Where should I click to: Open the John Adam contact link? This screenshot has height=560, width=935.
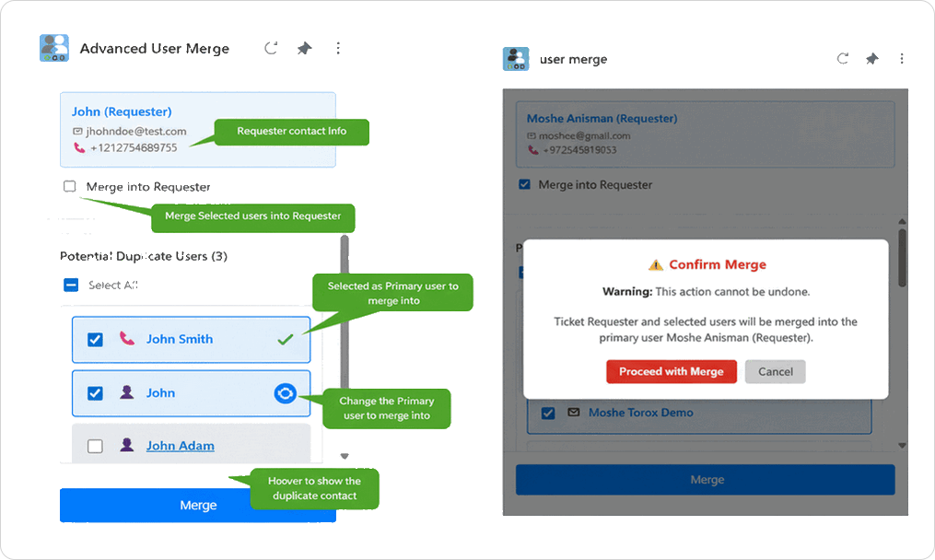[x=180, y=446]
